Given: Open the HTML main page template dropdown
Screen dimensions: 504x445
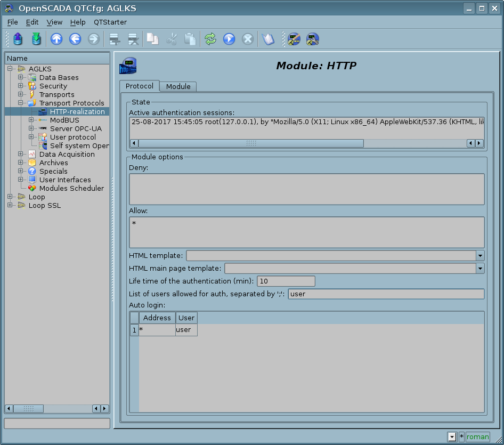Looking at the screenshot, I should [x=480, y=269].
